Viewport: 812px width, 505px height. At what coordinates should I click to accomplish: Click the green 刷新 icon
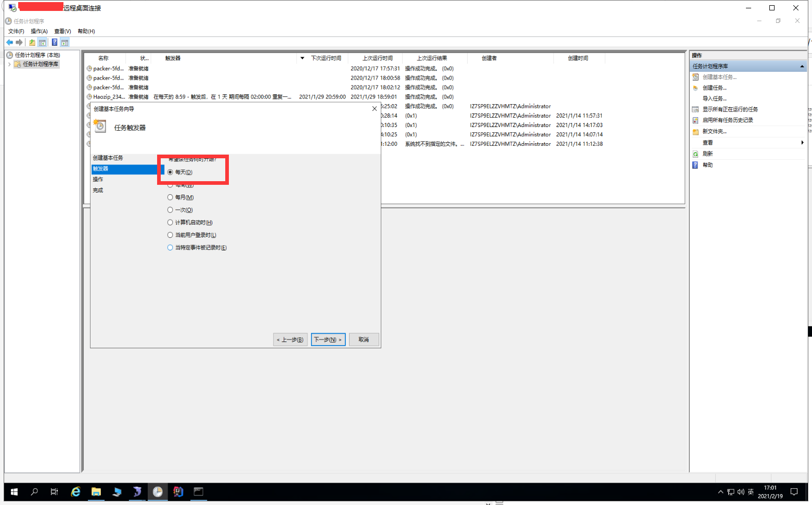(x=695, y=154)
